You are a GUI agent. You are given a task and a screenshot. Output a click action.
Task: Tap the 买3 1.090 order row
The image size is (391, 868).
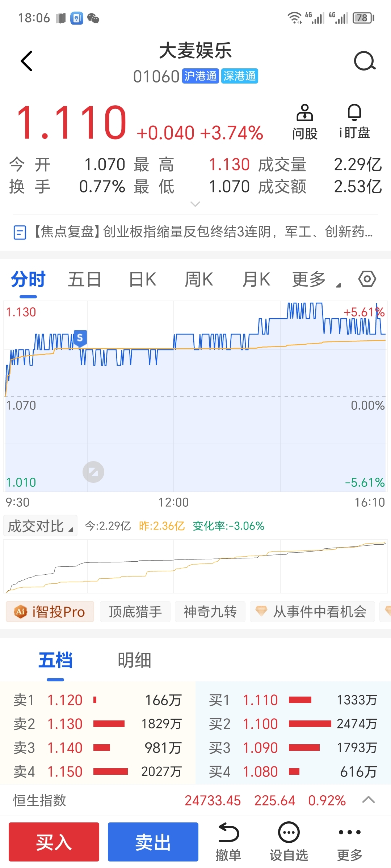(x=293, y=748)
